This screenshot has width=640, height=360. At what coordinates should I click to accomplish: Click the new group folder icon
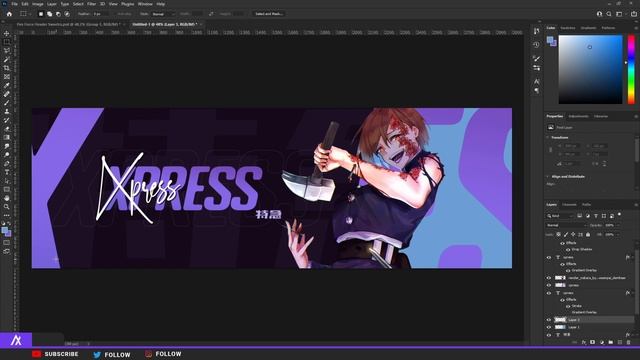coord(611,342)
